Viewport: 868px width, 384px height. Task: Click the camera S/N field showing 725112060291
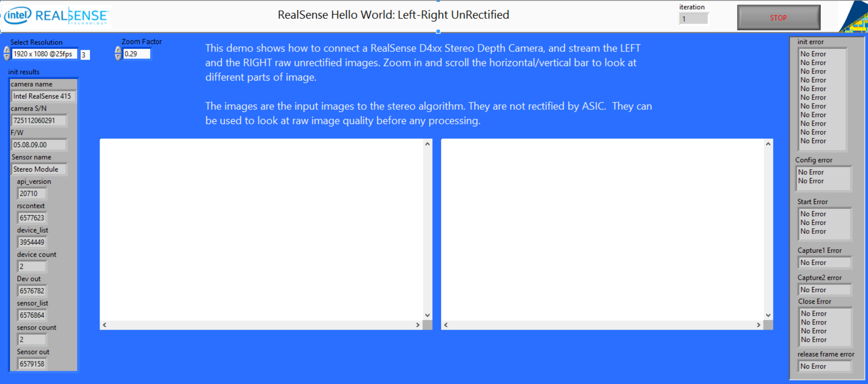[38, 121]
